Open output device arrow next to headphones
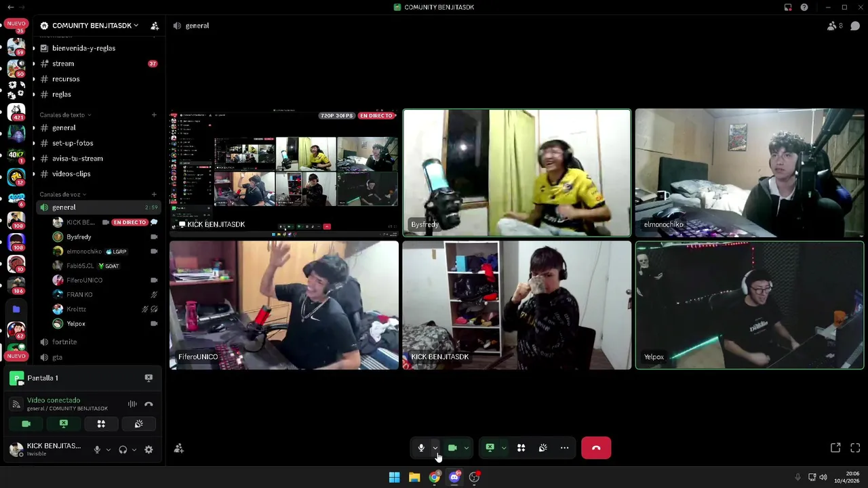Viewport: 868px width, 488px height. [134, 449]
